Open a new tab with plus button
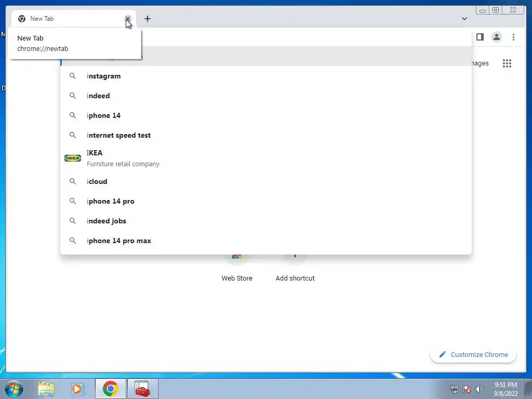 point(147,19)
